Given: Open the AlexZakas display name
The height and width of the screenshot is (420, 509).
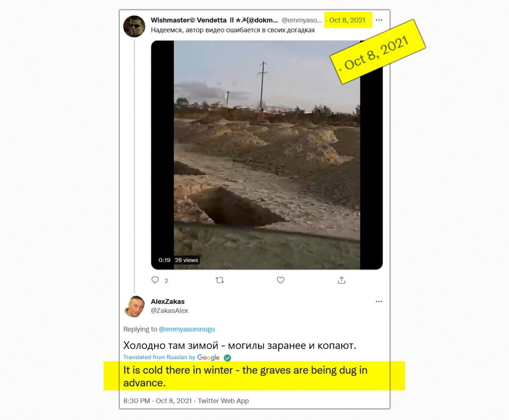Looking at the screenshot, I should (x=168, y=302).
